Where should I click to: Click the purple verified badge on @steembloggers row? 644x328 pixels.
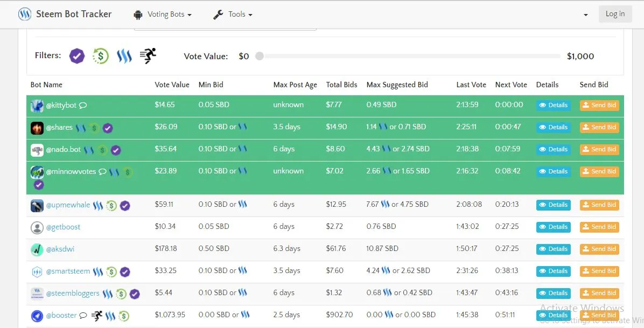135,294
